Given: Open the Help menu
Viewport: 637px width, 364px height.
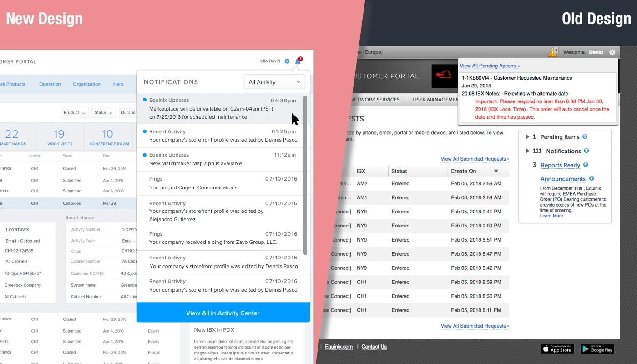Looking at the screenshot, I should 118,84.
